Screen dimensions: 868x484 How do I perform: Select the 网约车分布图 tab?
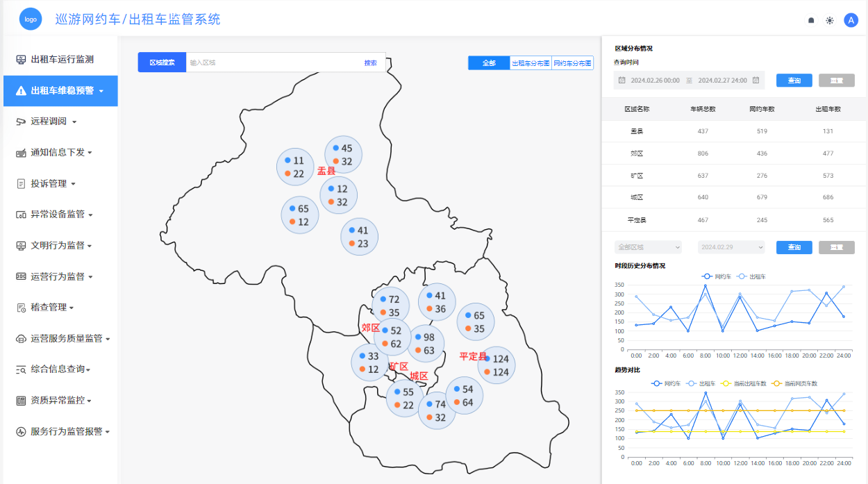point(572,63)
